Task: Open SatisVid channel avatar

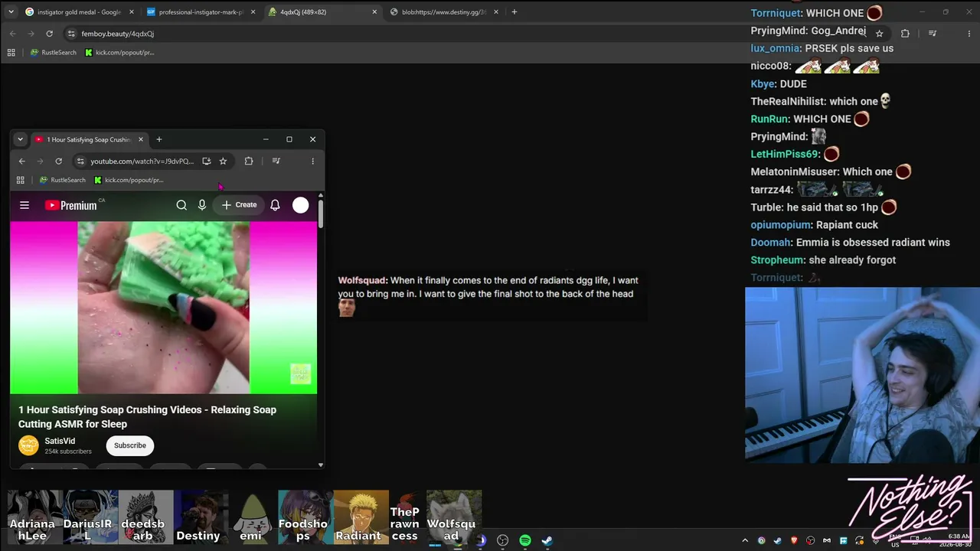Action: (28, 445)
